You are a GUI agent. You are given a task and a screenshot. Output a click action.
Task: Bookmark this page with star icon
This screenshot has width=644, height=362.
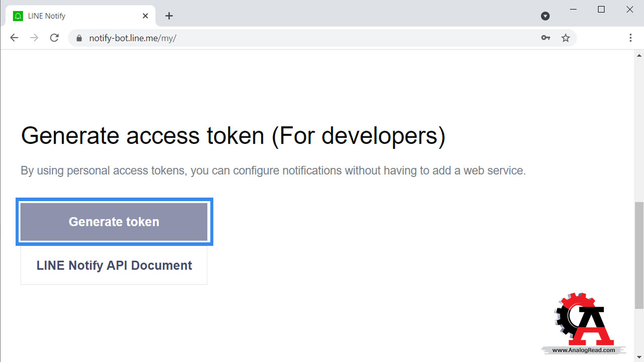(566, 38)
